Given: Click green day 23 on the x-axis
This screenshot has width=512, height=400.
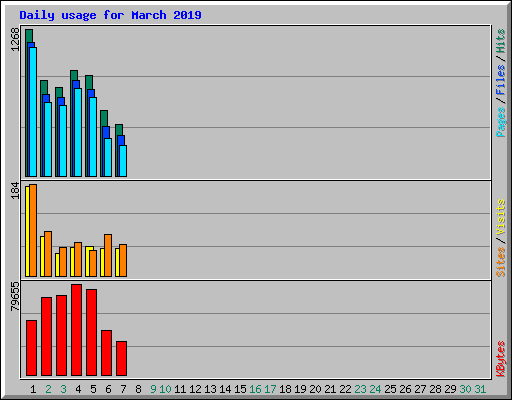Looking at the screenshot, I should 360,389.
